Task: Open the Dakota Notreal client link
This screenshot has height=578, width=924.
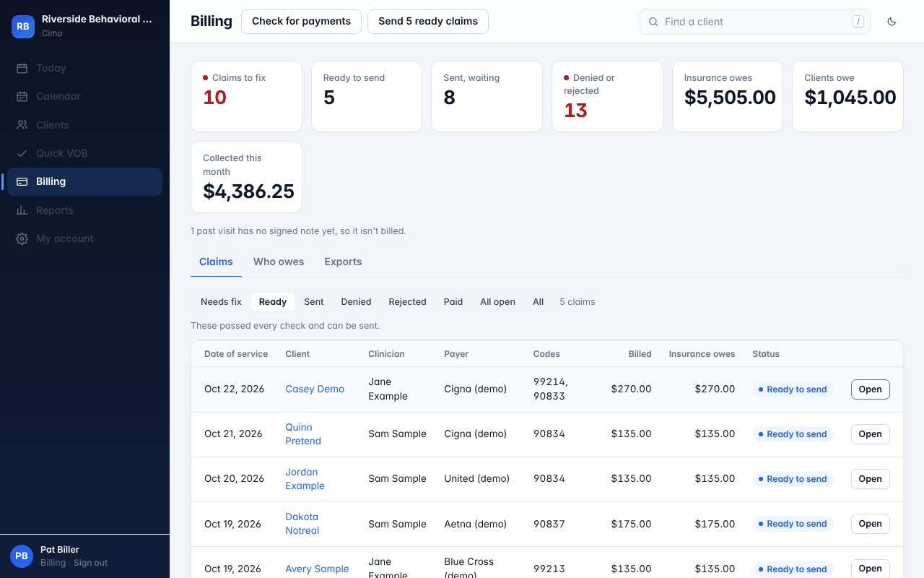Action: [302, 524]
